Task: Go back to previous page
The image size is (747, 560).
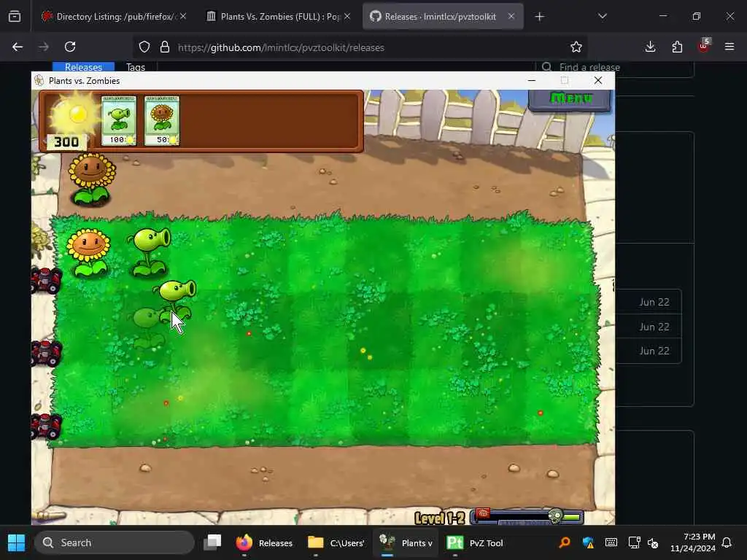Action: tap(18, 47)
